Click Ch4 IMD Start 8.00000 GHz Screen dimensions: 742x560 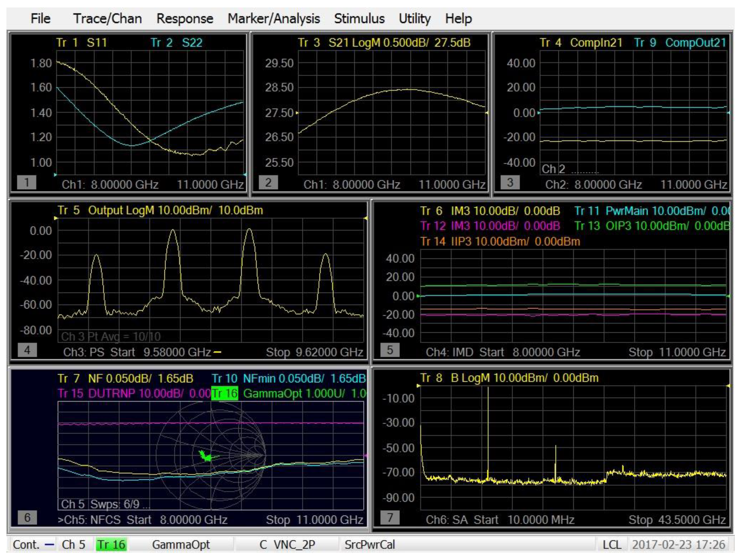(x=503, y=352)
